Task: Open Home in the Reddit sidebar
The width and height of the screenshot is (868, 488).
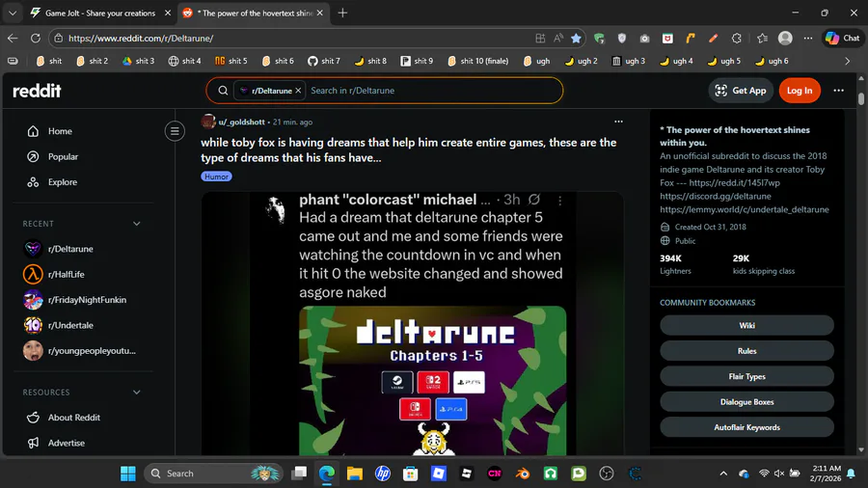Action: [60, 131]
